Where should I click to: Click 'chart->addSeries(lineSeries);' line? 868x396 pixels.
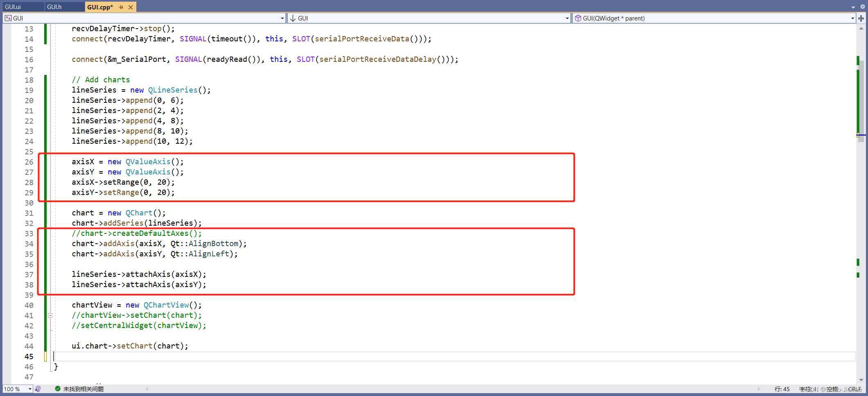pyautogui.click(x=137, y=223)
